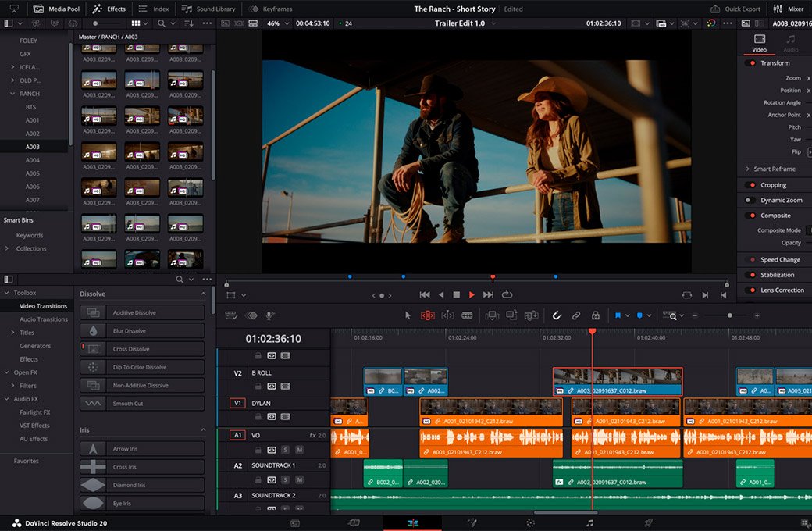The width and height of the screenshot is (812, 531).
Task: Disable the Stabilization toggle
Action: 752,275
